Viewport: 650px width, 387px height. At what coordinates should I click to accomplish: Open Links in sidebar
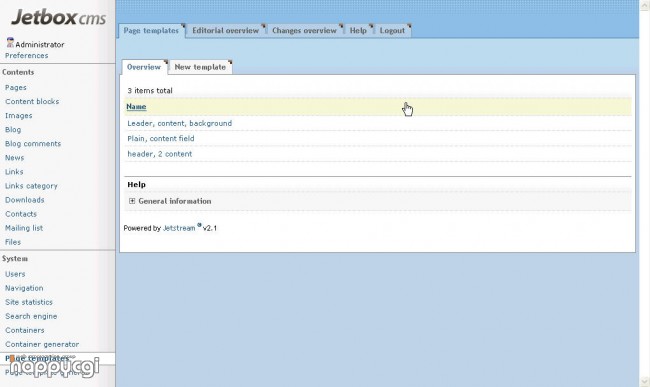point(14,172)
